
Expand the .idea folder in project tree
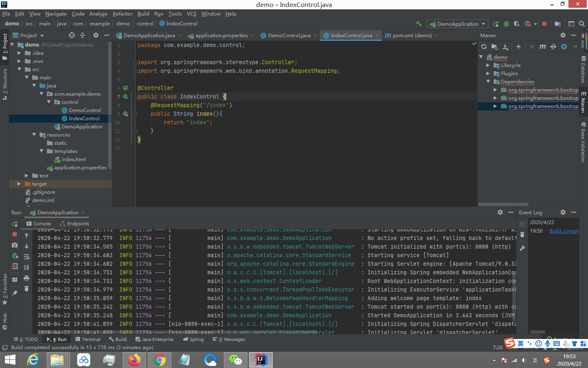19,53
